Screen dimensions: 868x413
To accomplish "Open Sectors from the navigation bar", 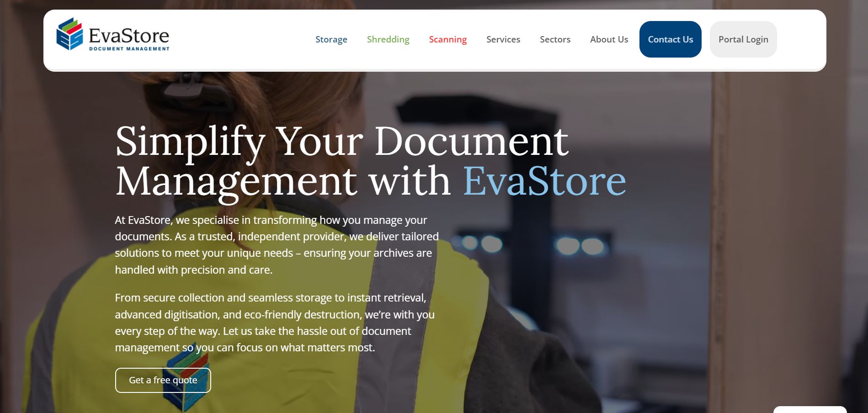I will (554, 39).
